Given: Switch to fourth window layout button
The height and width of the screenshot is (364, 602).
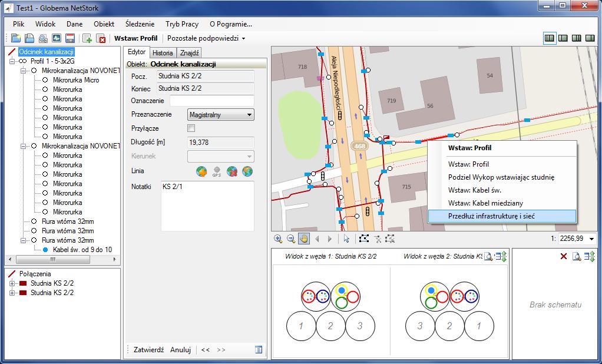Looking at the screenshot, I should click(590, 38).
